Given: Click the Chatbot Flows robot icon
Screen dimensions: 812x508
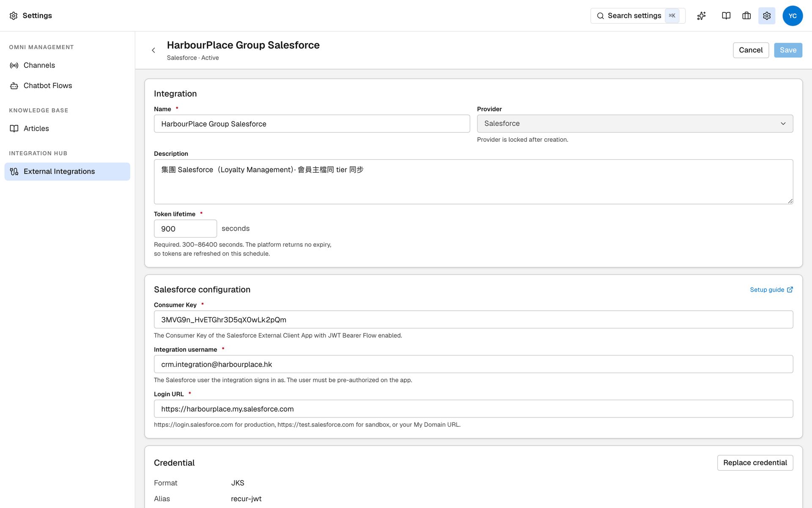Looking at the screenshot, I should pos(14,86).
